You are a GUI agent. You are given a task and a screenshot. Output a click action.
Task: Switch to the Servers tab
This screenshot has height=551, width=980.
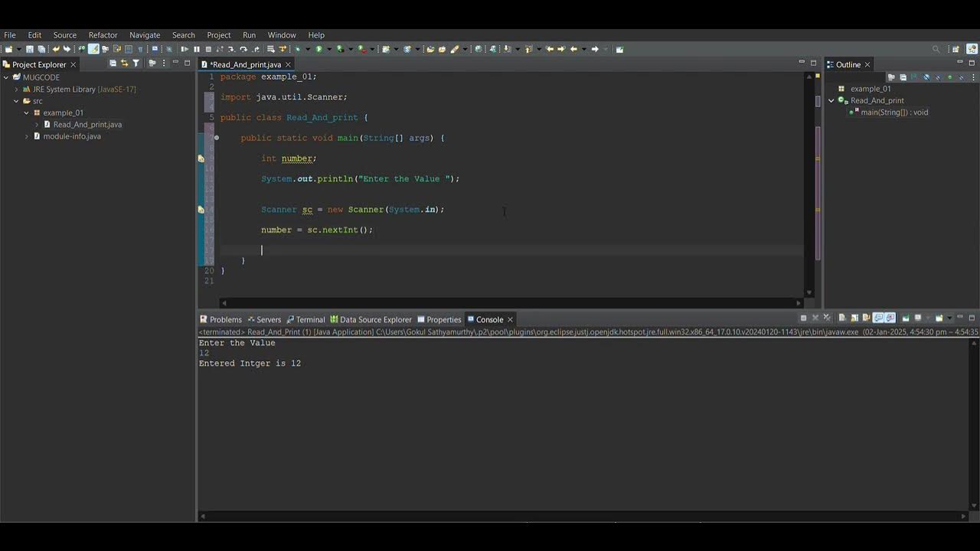coord(264,320)
